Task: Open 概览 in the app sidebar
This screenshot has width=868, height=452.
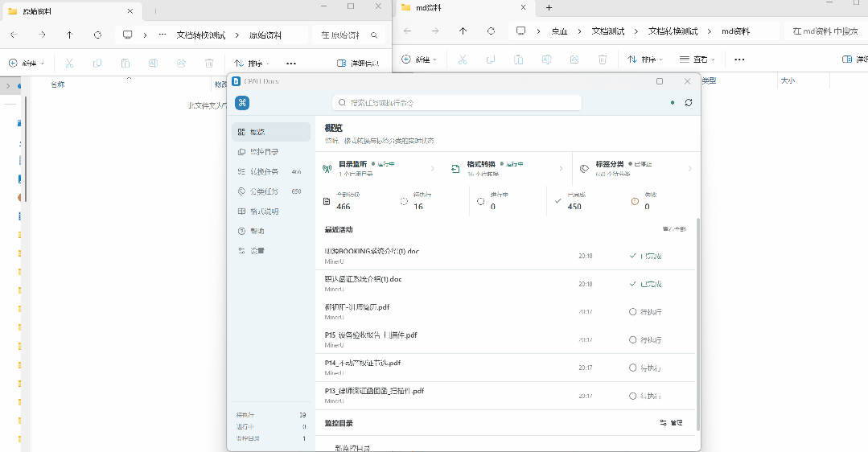Action: tap(271, 132)
